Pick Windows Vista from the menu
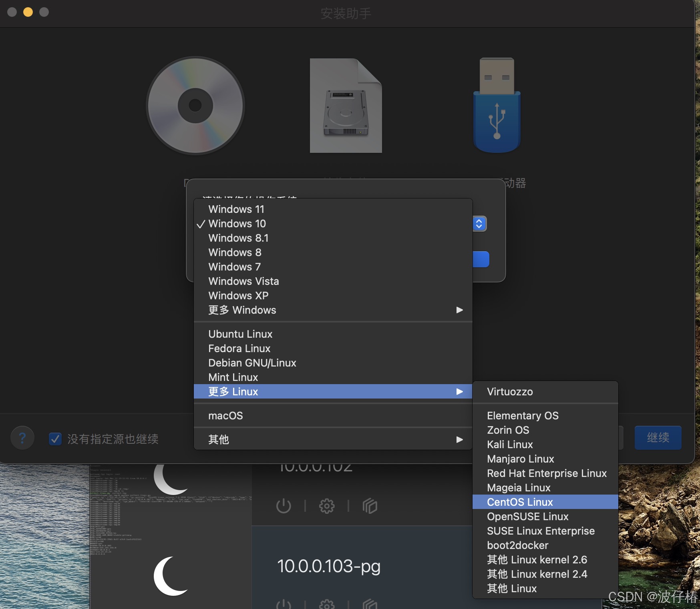The image size is (700, 609). (x=333, y=281)
